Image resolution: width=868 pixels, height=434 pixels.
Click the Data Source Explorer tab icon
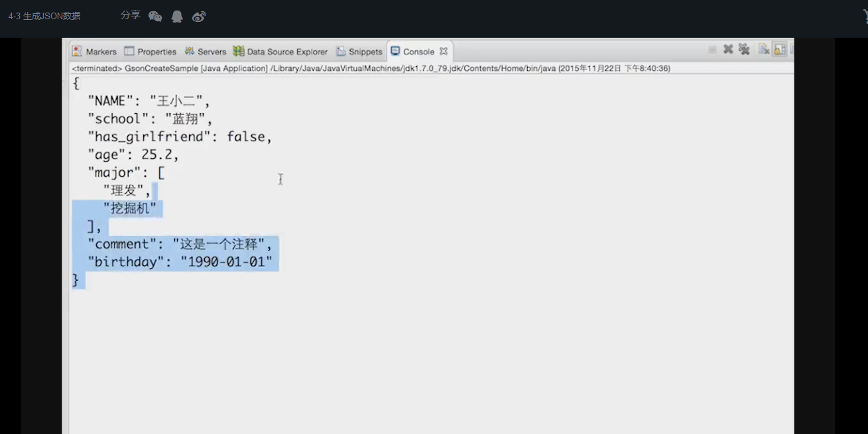click(x=239, y=51)
